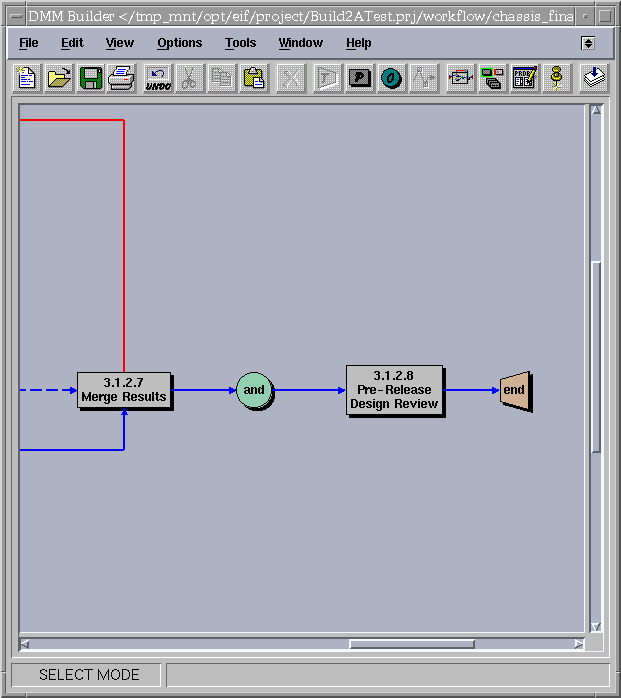Viewport: 621px width, 698px height.
Task: Click the horizontal scrollbar left arrow
Action: click(x=25, y=643)
